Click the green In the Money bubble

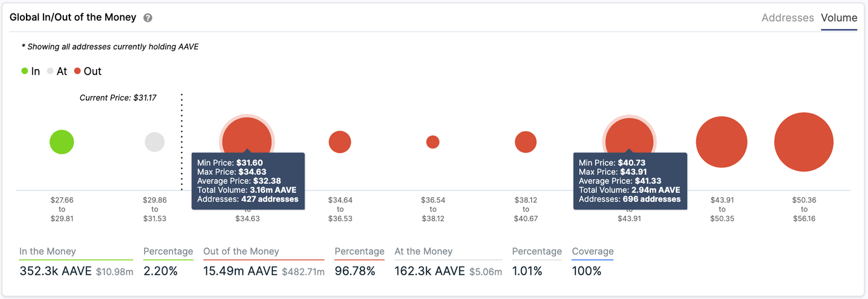coord(62,142)
